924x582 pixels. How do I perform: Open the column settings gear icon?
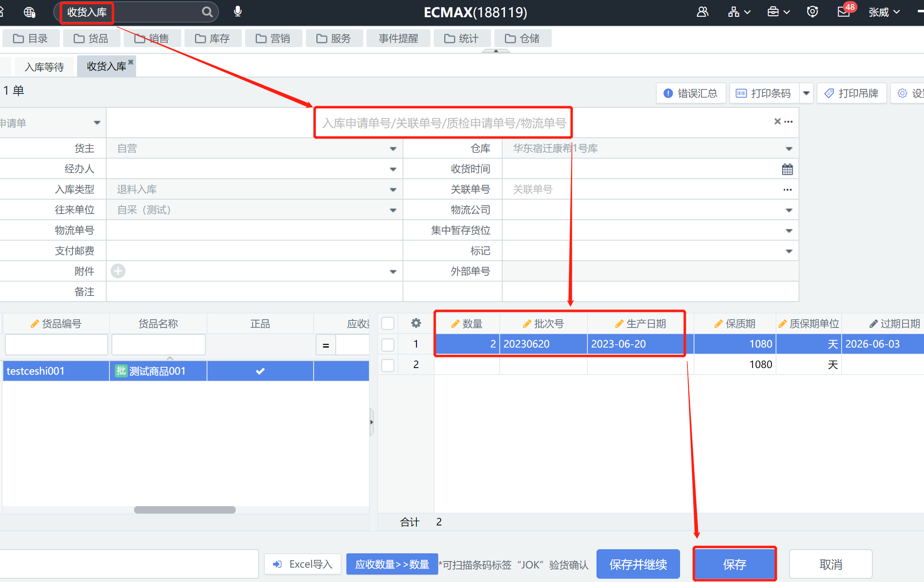click(416, 323)
